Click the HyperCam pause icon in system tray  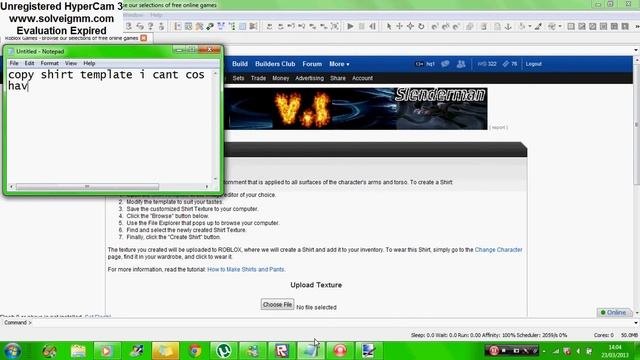[x=493, y=351]
